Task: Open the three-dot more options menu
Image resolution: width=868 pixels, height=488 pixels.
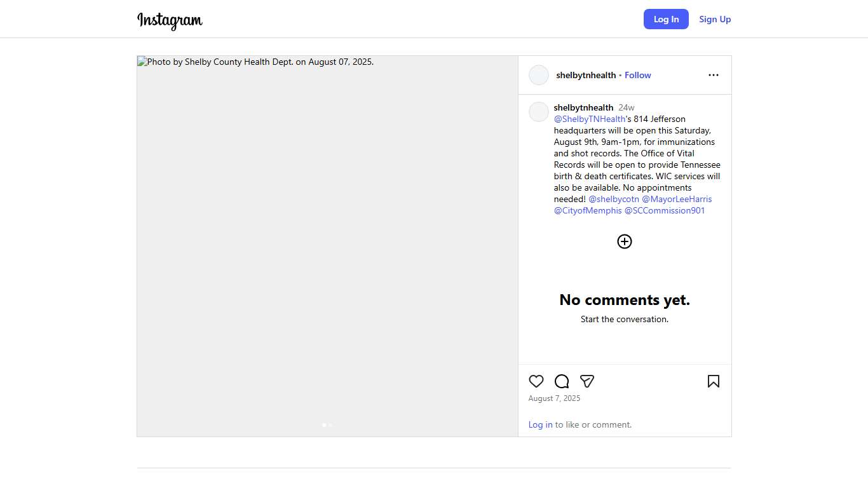Action: pyautogui.click(x=714, y=75)
